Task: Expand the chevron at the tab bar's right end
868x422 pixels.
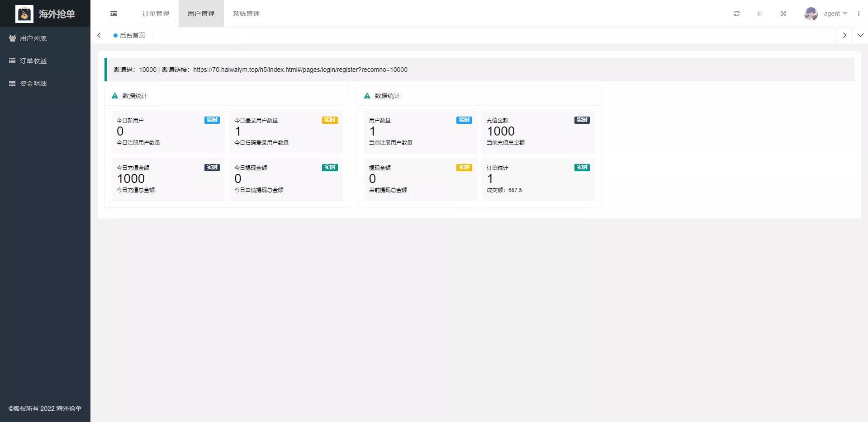Action: [x=861, y=35]
